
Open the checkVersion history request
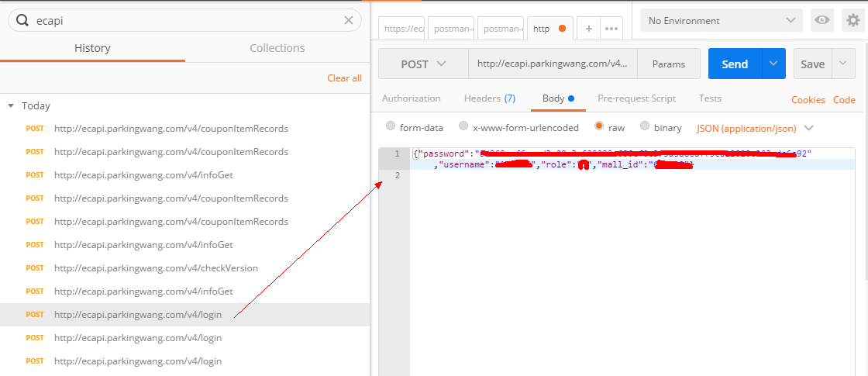[x=156, y=268]
